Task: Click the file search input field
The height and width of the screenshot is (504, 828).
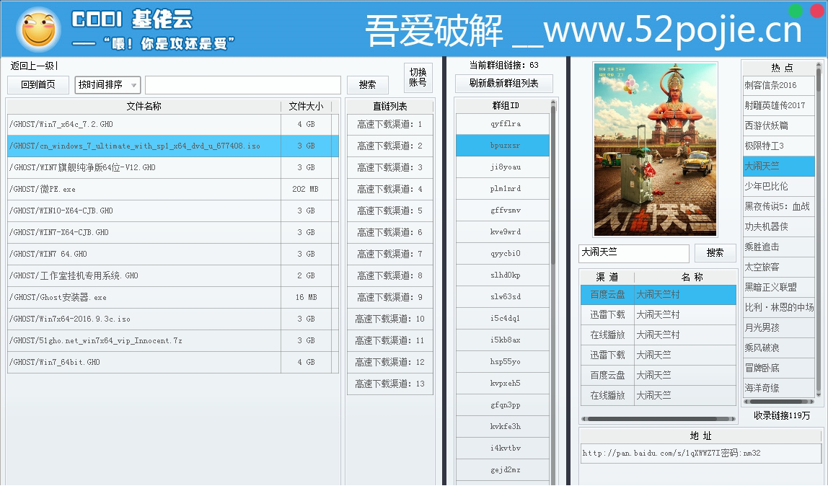Action: (243, 84)
